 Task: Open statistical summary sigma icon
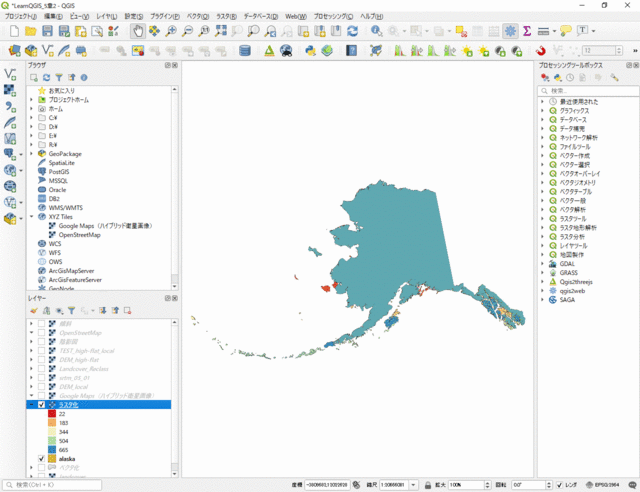[527, 31]
